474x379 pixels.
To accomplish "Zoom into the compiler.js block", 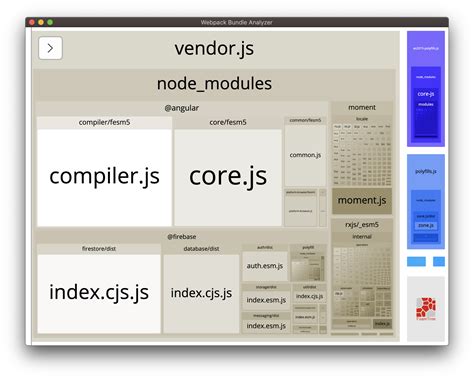I will (x=104, y=178).
